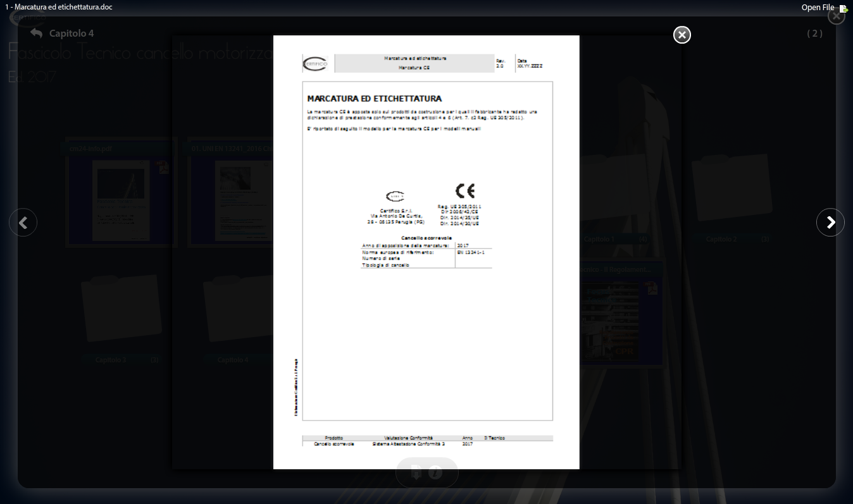Click the green file icon beside Open File

click(844, 8)
